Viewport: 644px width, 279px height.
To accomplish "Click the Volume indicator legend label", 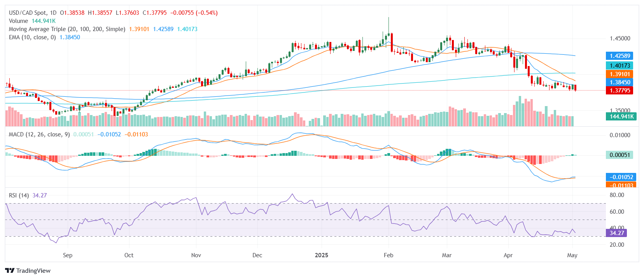I will (x=18, y=21).
